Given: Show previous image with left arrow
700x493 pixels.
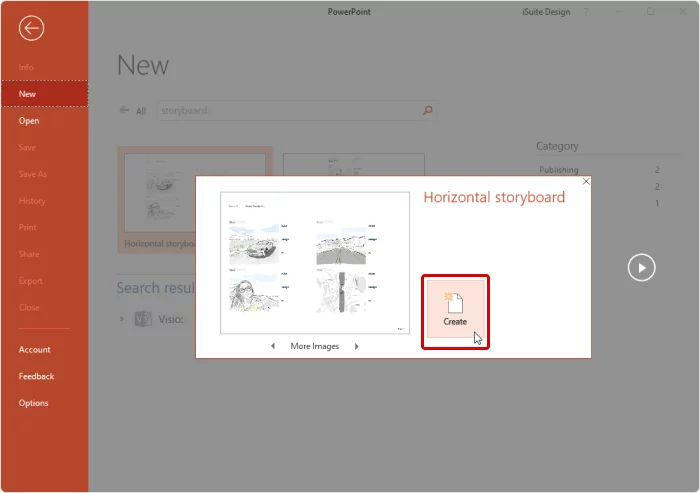Looking at the screenshot, I should 273,346.
